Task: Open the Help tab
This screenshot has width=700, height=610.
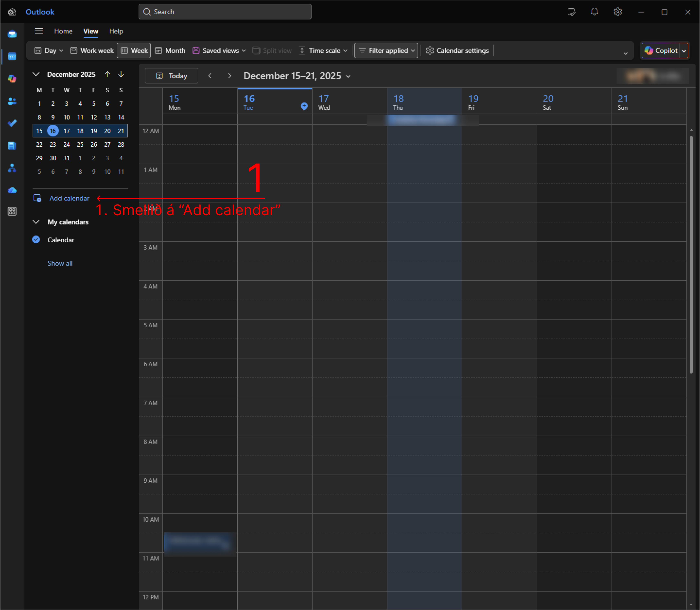Action: [x=116, y=31]
